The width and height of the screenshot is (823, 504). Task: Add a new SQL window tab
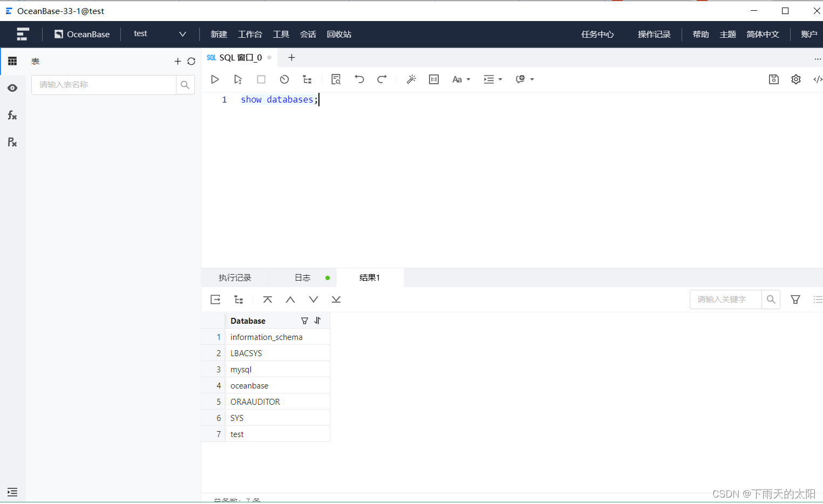coord(291,57)
